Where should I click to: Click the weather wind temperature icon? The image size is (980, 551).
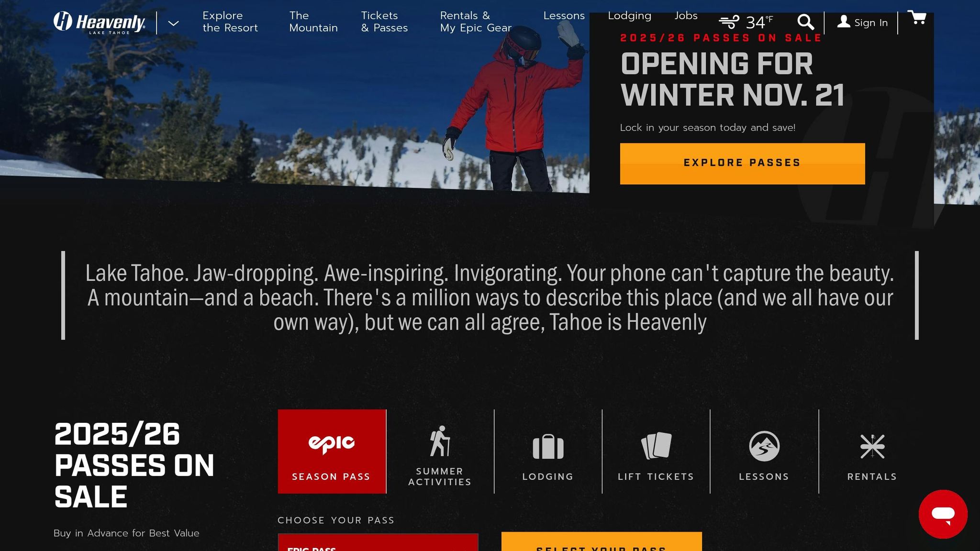coord(746,22)
